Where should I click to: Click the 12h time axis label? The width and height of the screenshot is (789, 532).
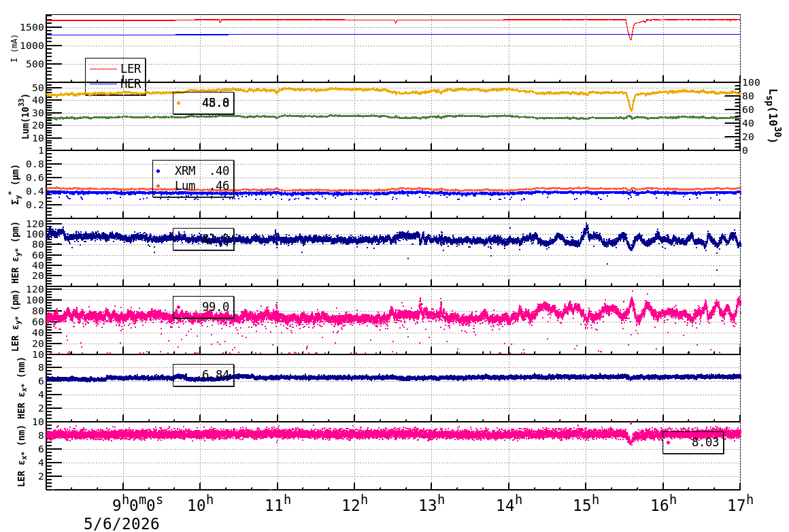tap(355, 503)
